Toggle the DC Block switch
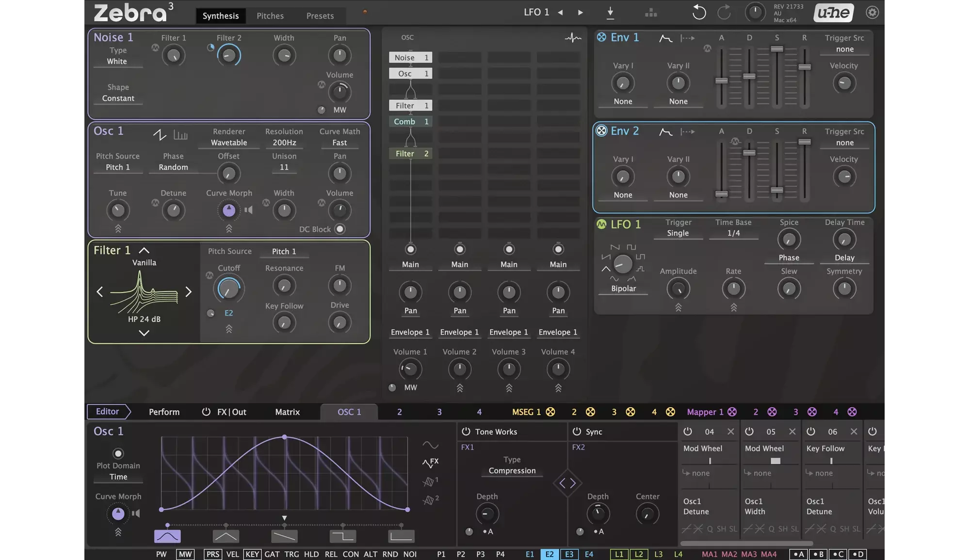This screenshot has width=970, height=560. (x=340, y=229)
